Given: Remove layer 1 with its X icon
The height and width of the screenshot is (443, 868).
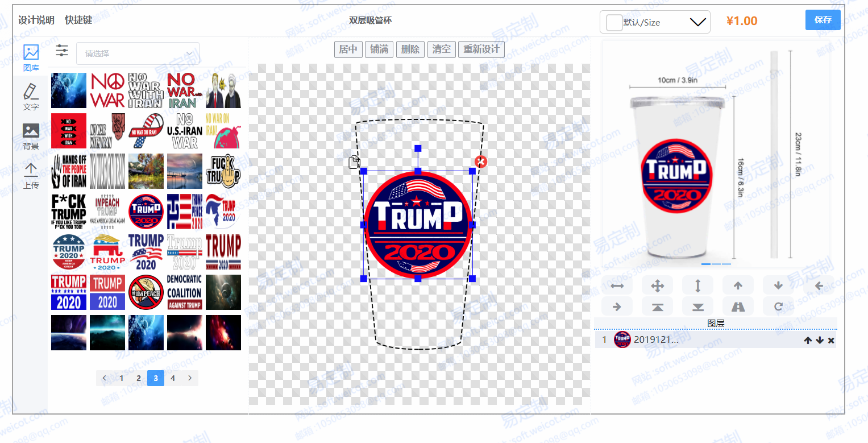Looking at the screenshot, I should click(x=831, y=340).
